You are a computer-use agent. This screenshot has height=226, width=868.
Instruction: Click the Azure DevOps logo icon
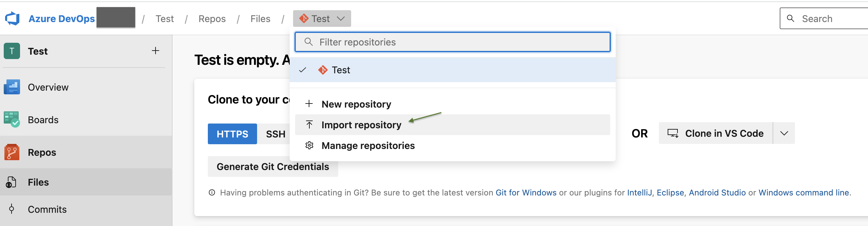13,18
